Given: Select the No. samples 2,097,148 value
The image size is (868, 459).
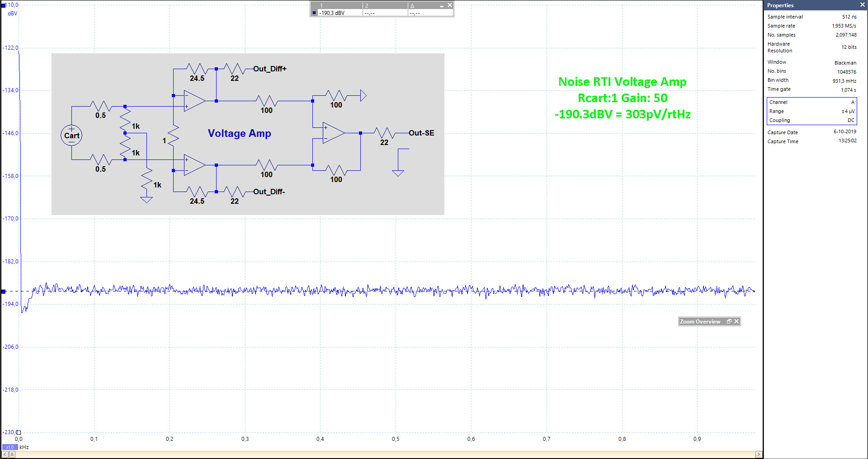Looking at the screenshot, I should pyautogui.click(x=846, y=35).
